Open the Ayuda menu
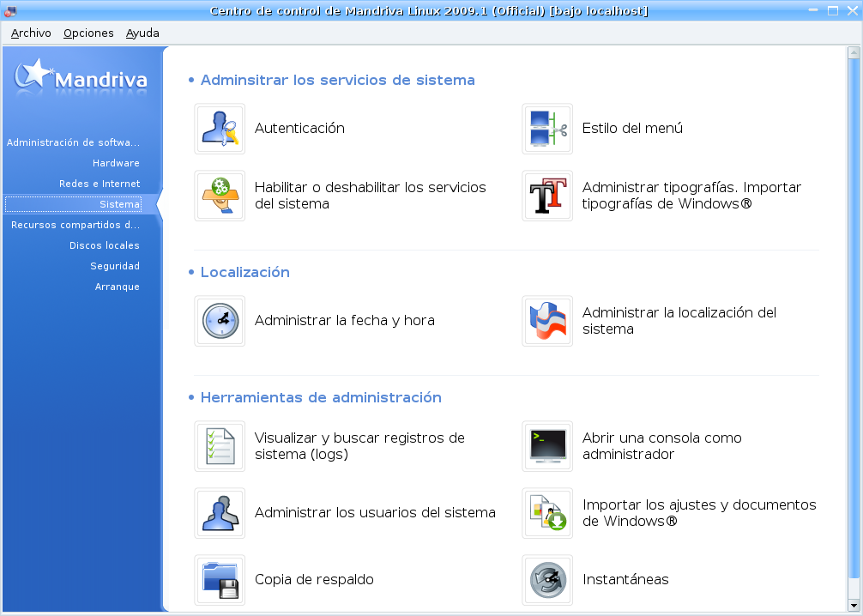The width and height of the screenshot is (863, 616). coord(142,33)
